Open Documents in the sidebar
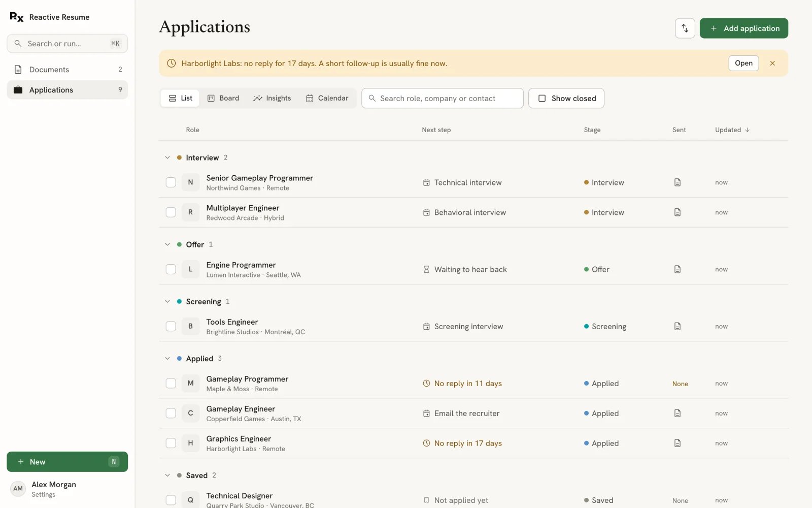Screen dimensions: 812x508 pyautogui.click(x=67, y=70)
